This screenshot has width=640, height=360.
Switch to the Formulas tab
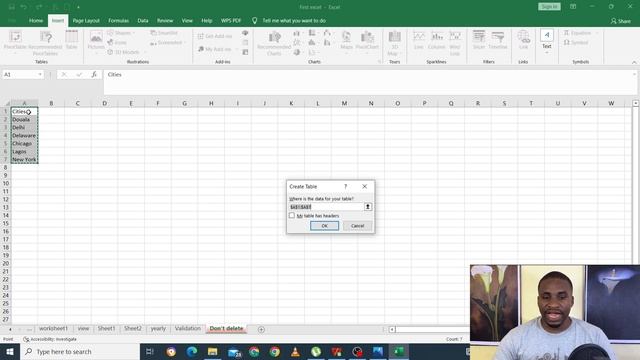coord(118,20)
